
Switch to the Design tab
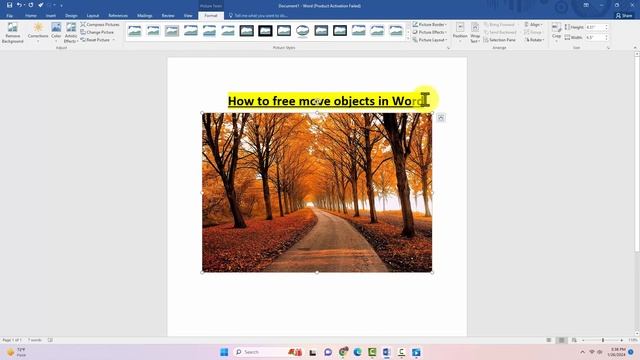(x=71, y=16)
